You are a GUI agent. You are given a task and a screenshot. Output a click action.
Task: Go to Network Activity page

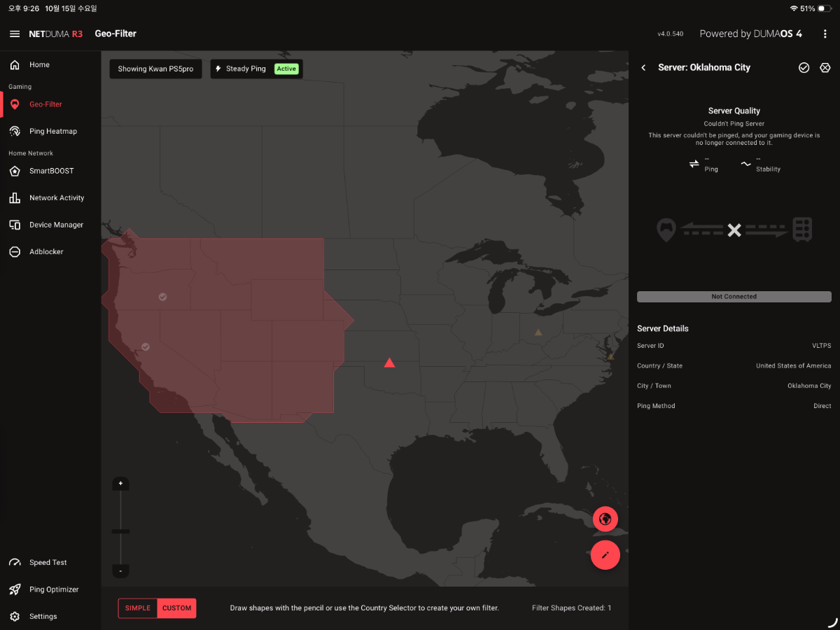[x=56, y=198]
